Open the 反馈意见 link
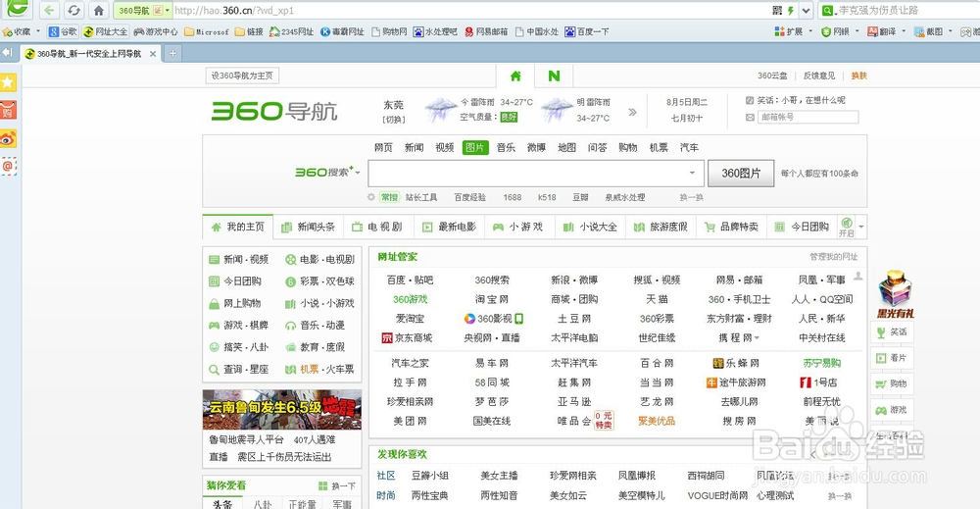Viewport: 980px width, 509px height. coord(818,76)
